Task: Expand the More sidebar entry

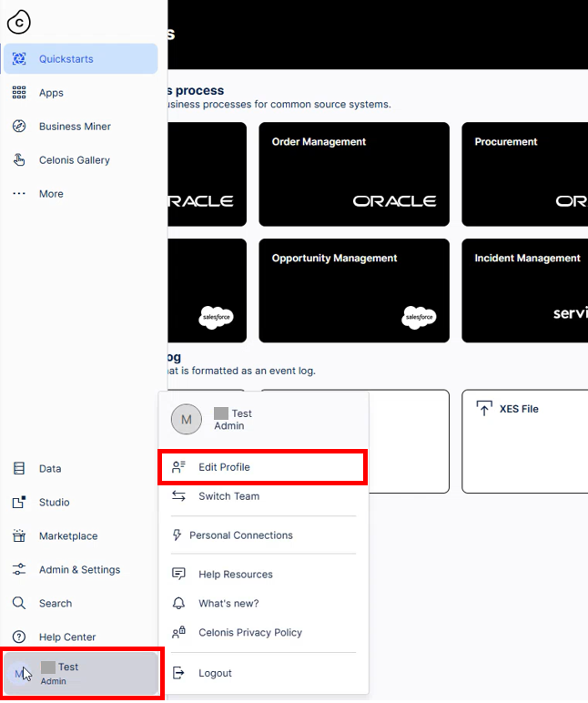Action: click(81, 194)
